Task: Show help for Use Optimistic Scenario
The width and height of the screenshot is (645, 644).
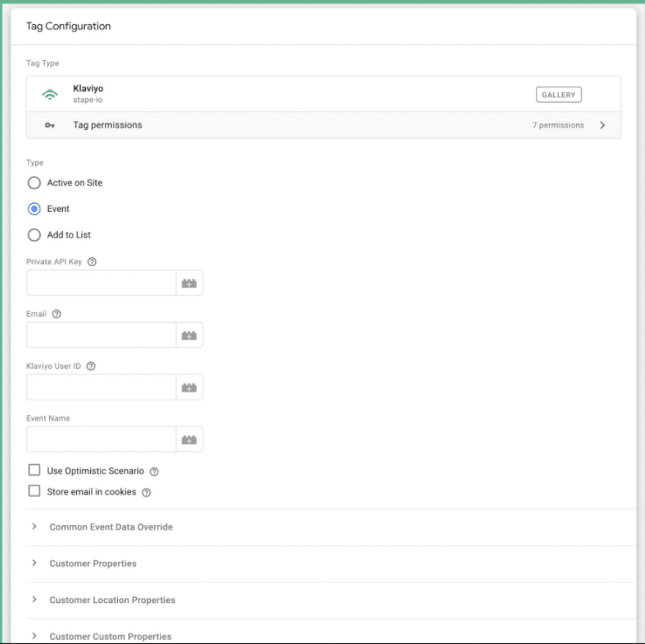Action: (154, 472)
